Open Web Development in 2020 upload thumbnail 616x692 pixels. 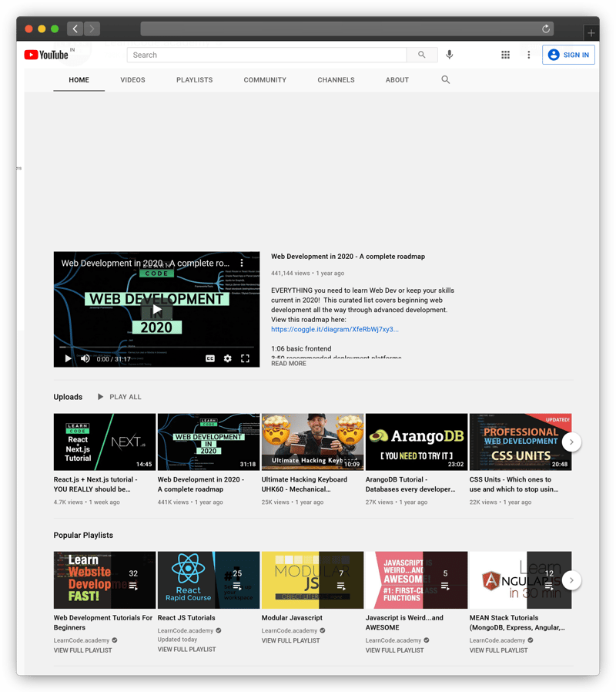coord(209,442)
